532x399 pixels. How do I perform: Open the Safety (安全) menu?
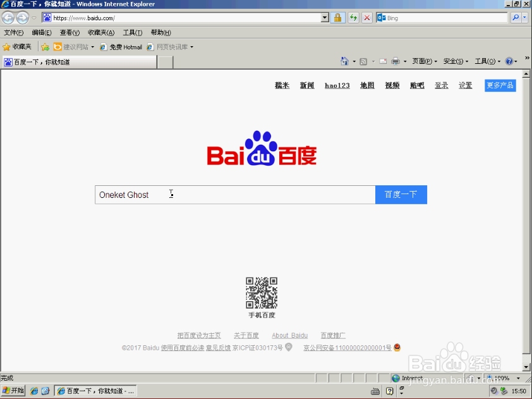[x=456, y=61]
